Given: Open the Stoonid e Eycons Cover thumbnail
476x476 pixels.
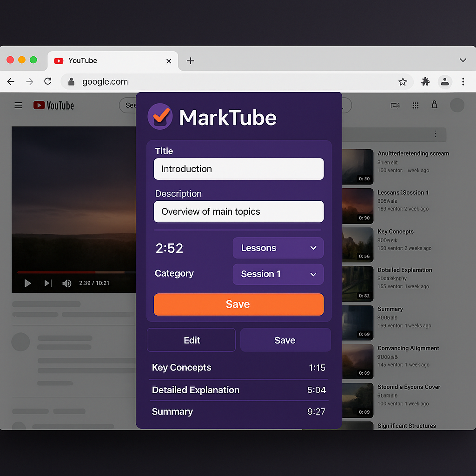Looking at the screenshot, I should point(358,400).
